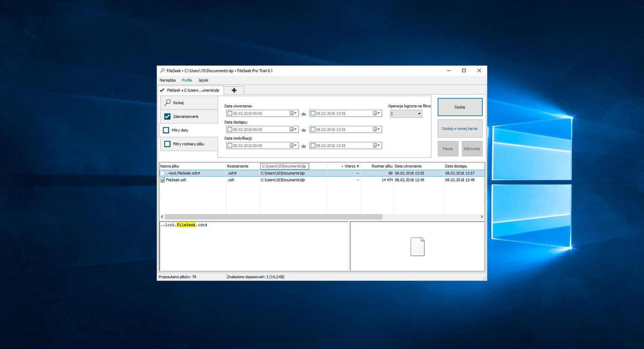Switch to the Szukaj sidebar section
644x349 pixels.
(189, 103)
